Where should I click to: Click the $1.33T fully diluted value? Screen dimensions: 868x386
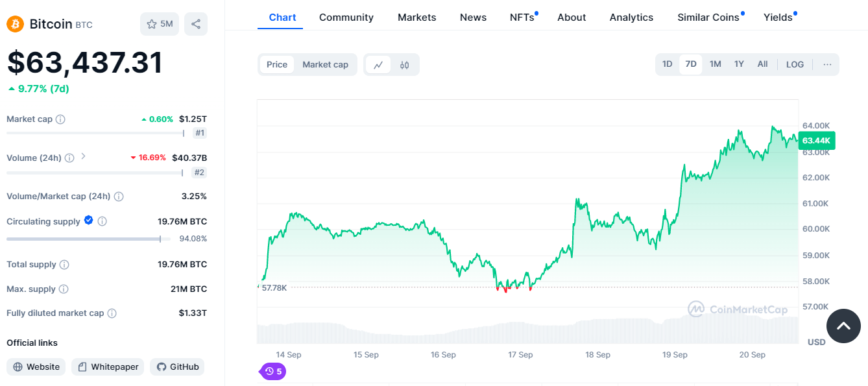click(x=193, y=313)
